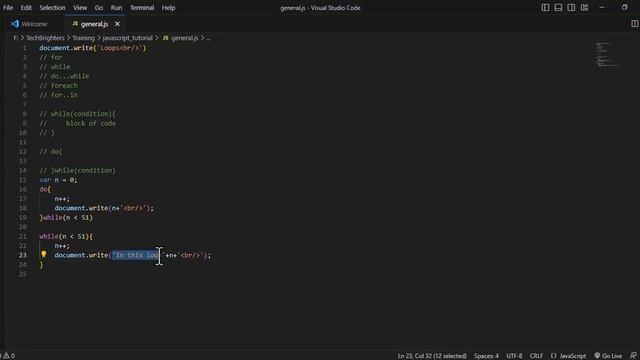640x360 pixels.
Task: Click line number 1 in gutter
Action: point(24,48)
